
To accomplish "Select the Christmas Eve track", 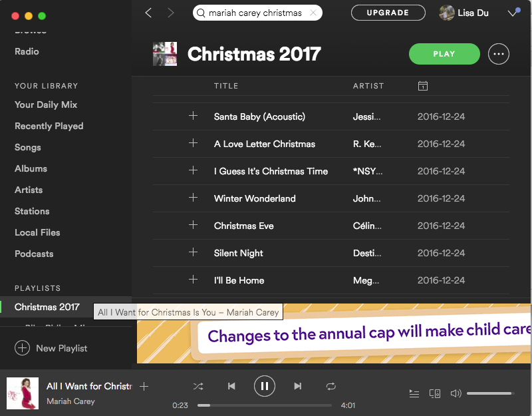I will point(243,226).
